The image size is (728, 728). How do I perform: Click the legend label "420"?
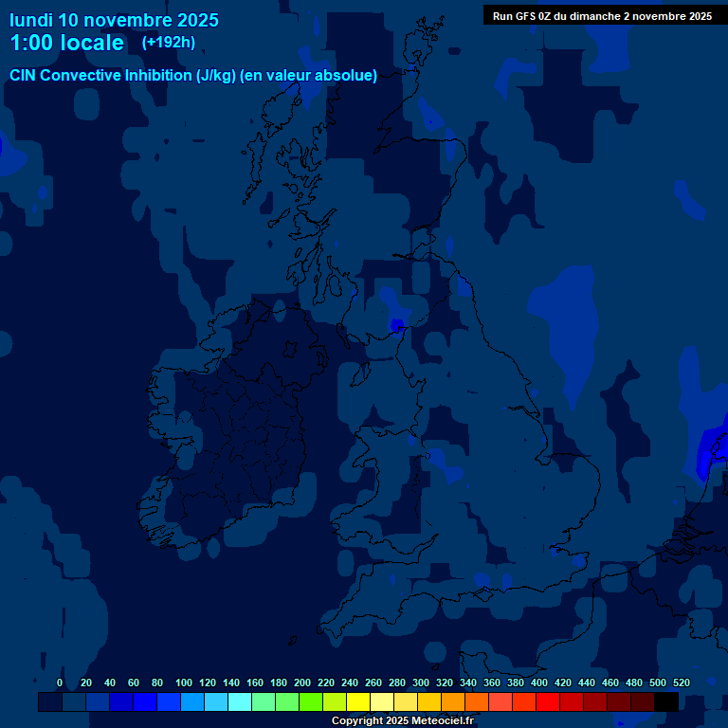coord(563,682)
